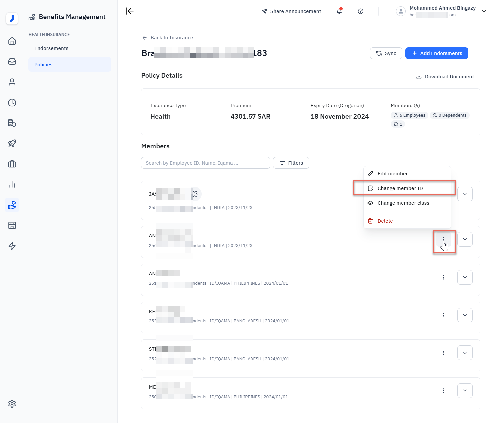Click the notification bell icon
The height and width of the screenshot is (423, 504).
click(339, 11)
